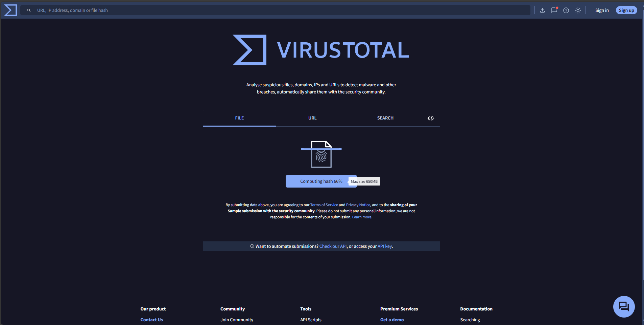
Task: Click the Check our API link
Action: [333, 246]
